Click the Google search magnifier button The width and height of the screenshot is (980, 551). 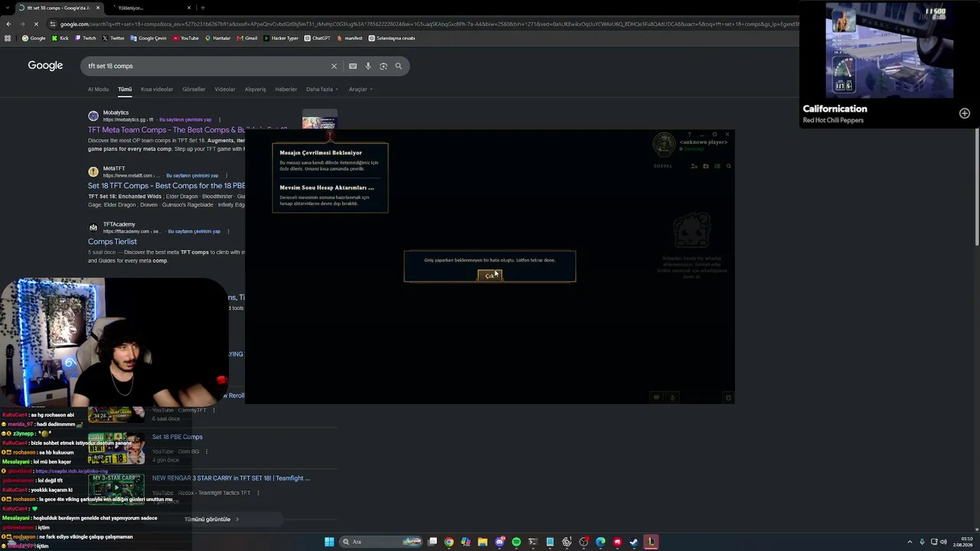coord(398,66)
